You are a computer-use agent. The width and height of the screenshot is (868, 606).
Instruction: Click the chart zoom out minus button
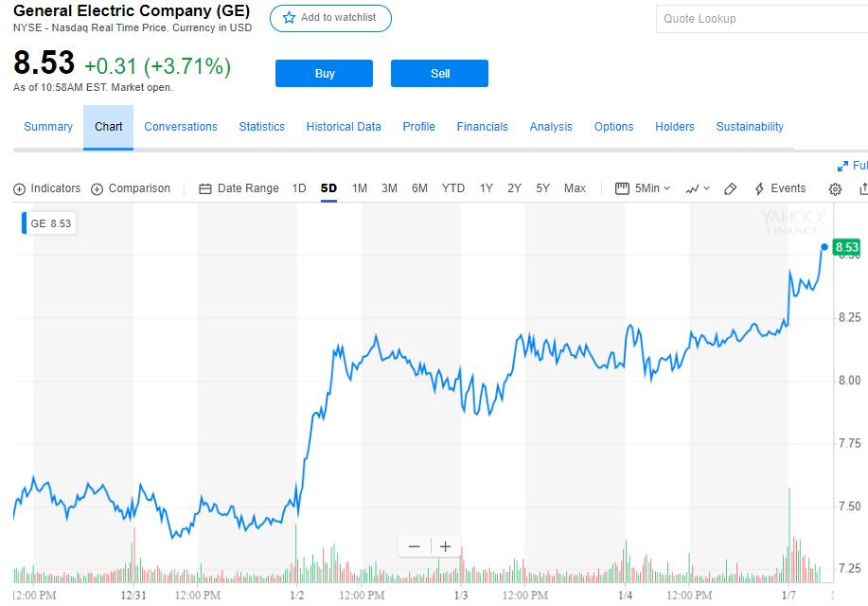(414, 546)
